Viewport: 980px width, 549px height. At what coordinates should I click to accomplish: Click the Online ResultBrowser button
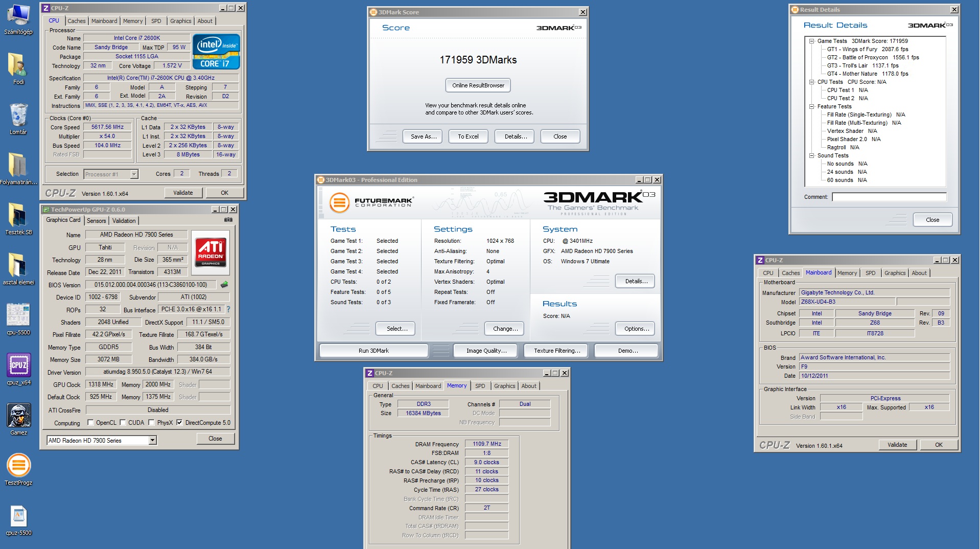(478, 85)
